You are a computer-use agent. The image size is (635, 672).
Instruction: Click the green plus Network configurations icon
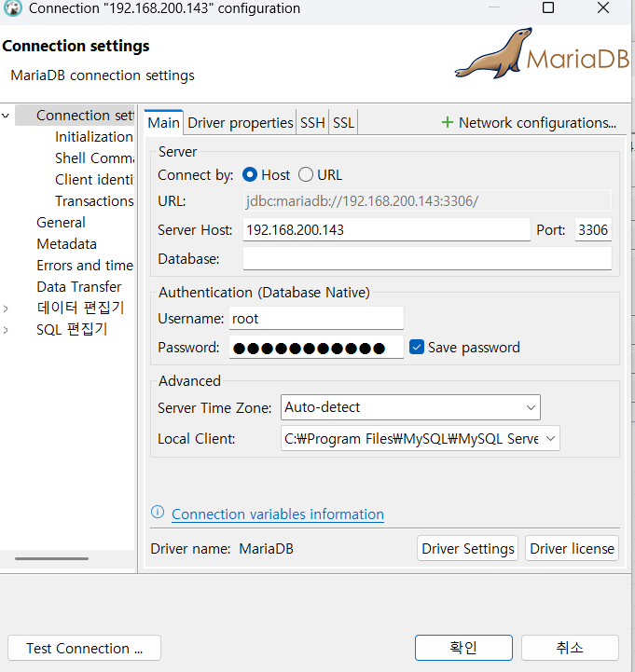coord(448,123)
